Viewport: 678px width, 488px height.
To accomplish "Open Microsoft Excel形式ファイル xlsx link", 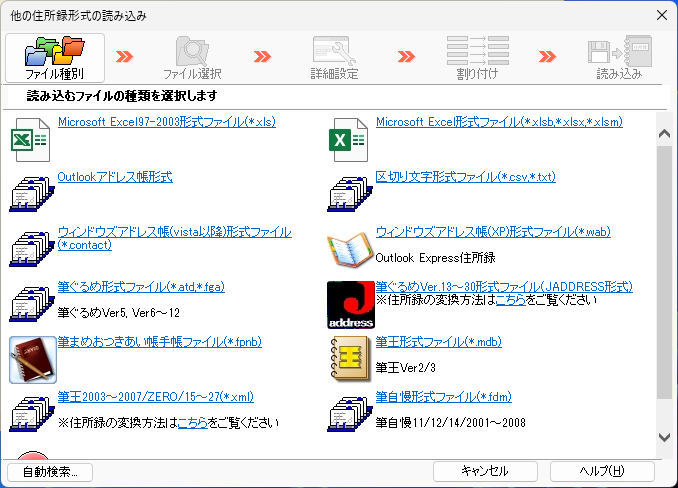I will point(499,122).
